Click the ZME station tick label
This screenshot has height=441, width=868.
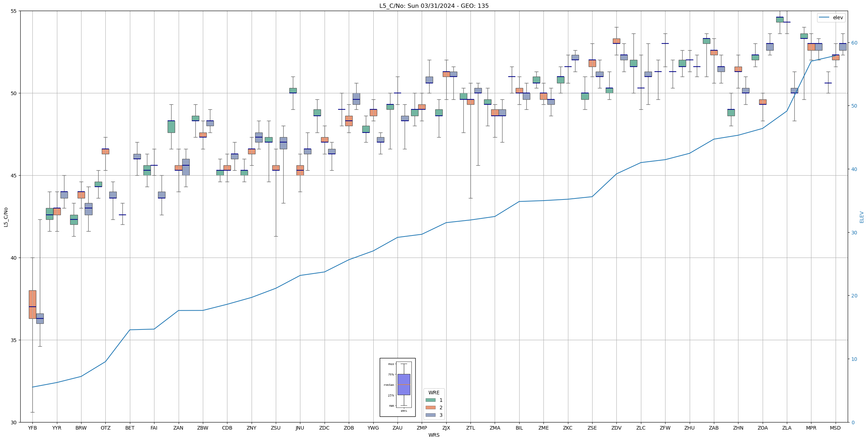543,428
